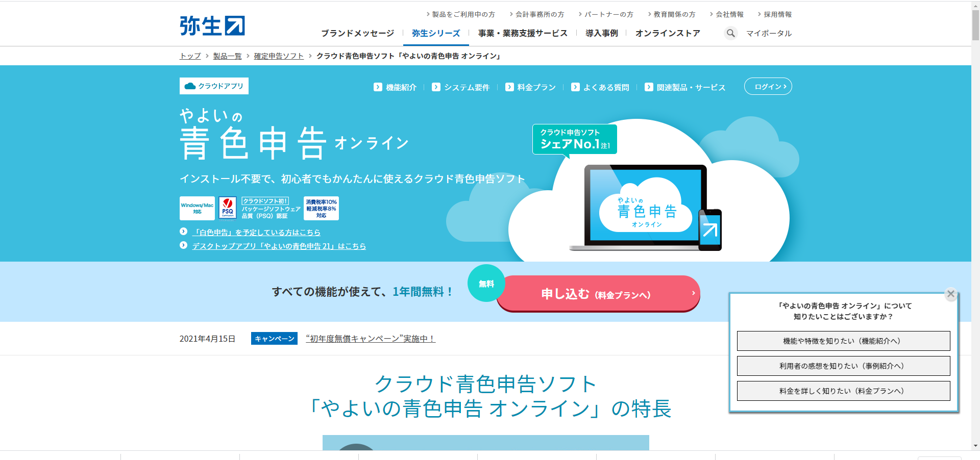Click the クラウドアプリ cloud badge
980x460 pixels.
(213, 86)
